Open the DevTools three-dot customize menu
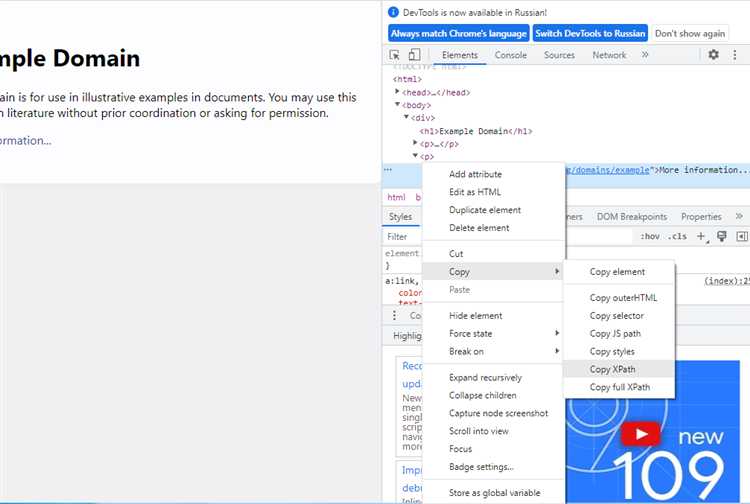This screenshot has height=504, width=750. 735,55
